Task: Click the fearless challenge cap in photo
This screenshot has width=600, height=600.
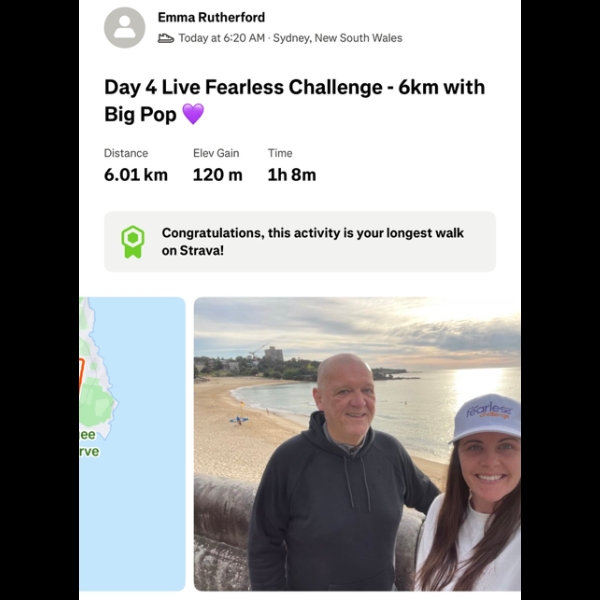Action: [x=486, y=418]
